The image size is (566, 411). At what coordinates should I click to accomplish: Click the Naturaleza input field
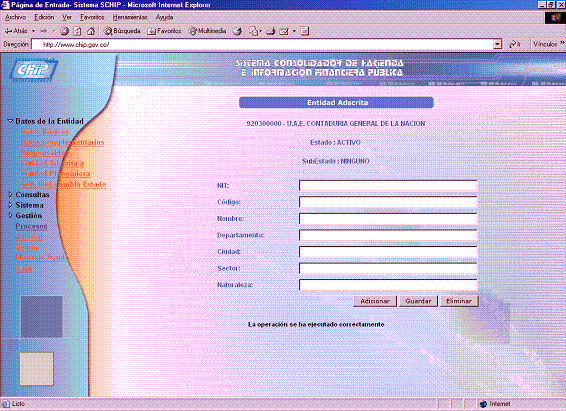pos(388,285)
